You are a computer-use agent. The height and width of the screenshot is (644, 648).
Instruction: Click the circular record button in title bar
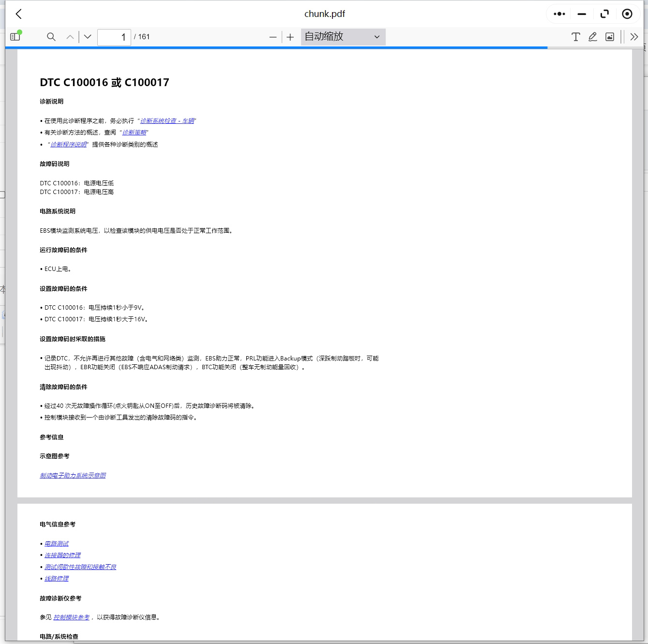coord(627,14)
